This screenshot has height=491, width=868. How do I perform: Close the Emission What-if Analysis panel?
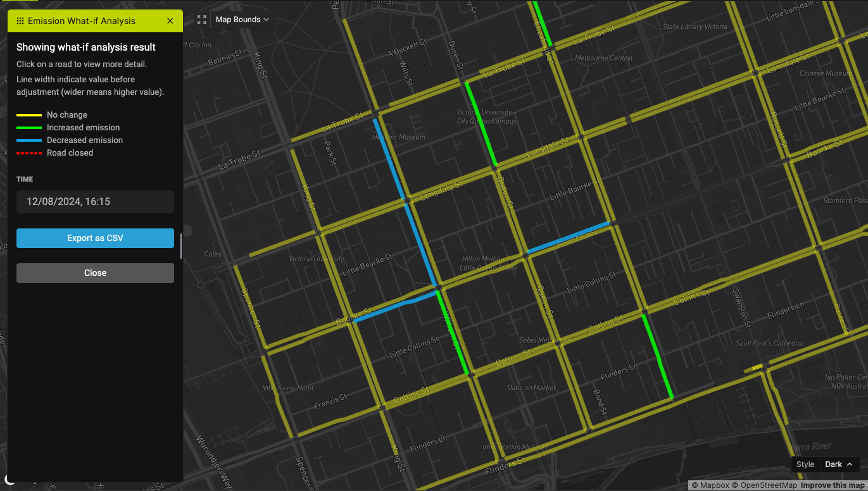[x=170, y=21]
